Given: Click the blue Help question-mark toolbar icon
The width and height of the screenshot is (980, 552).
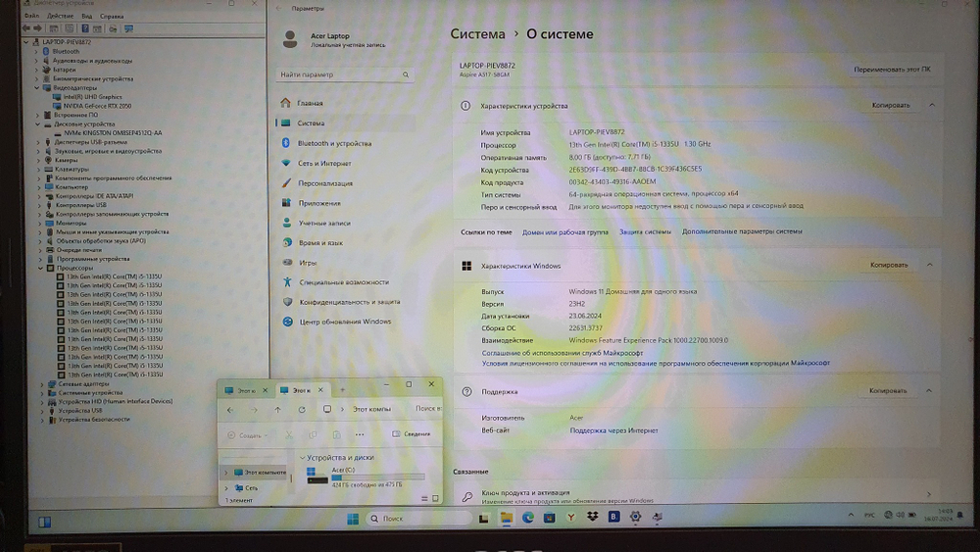Looking at the screenshot, I should [x=85, y=28].
